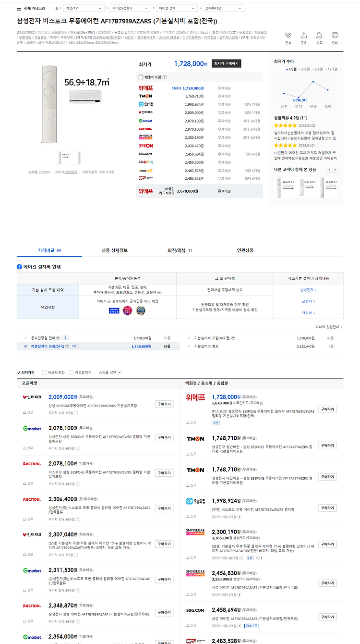The image size is (360, 644).
Task: Click 위메프 logo in 백화점/홈쇼핑 list
Action: click(x=195, y=397)
